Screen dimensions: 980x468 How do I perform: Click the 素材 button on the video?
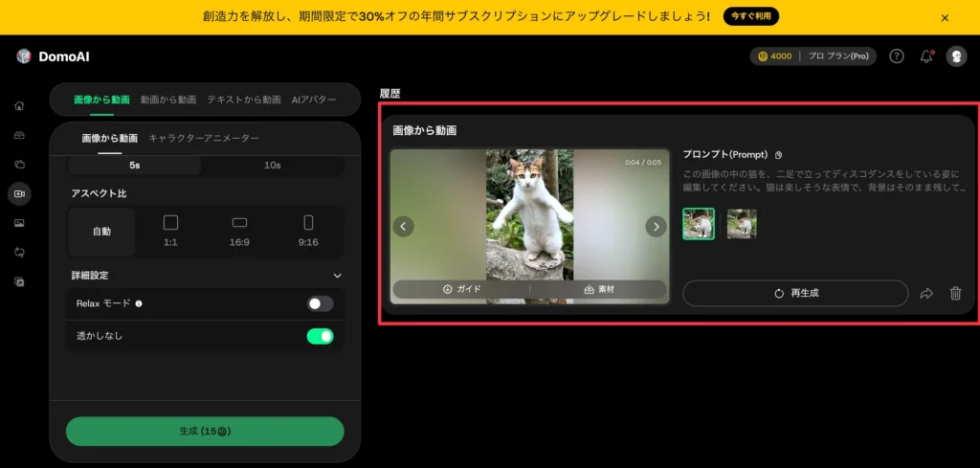(x=599, y=289)
